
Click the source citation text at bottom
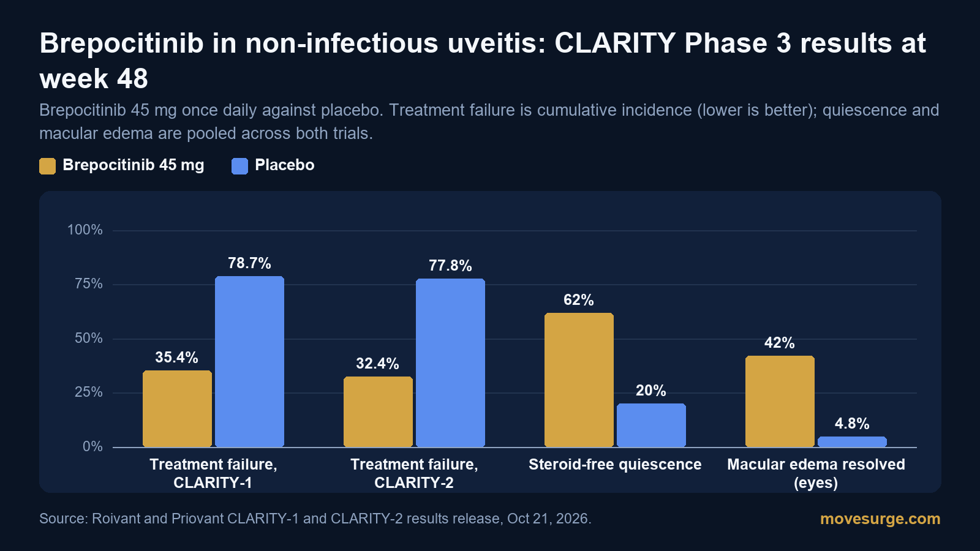pyautogui.click(x=315, y=519)
